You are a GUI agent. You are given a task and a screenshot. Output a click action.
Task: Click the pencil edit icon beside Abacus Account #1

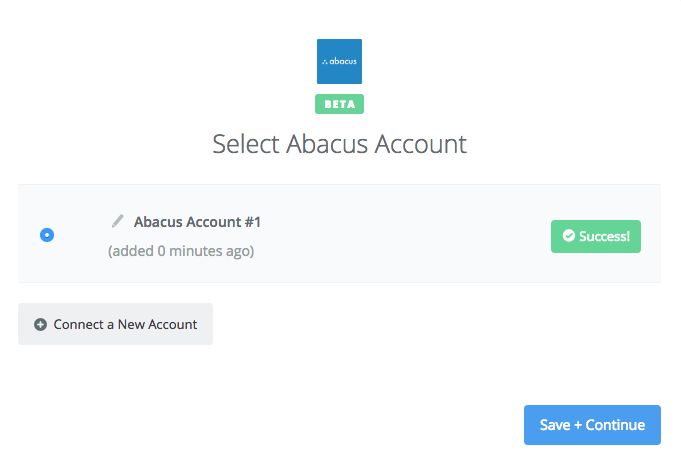coord(117,221)
